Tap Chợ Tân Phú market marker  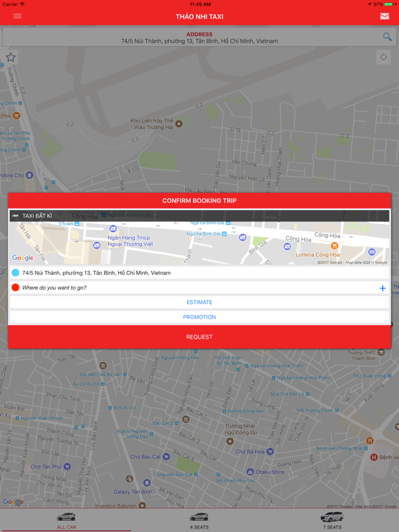tap(67, 466)
